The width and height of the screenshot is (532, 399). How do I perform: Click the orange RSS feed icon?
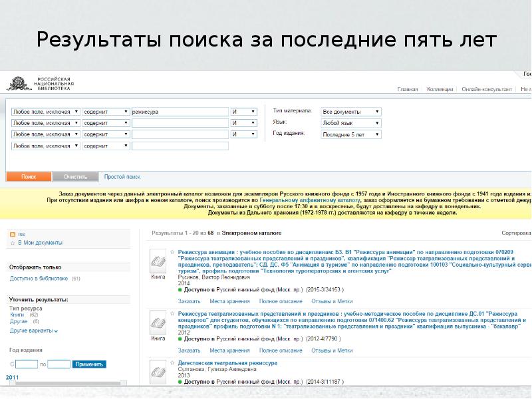click(x=12, y=235)
